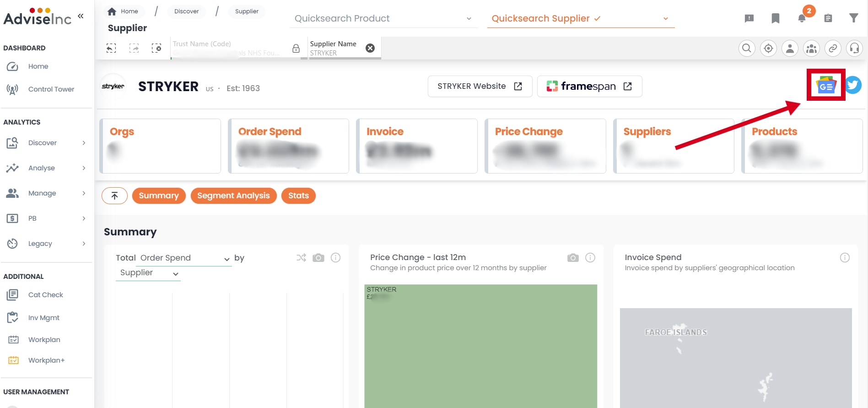
Task: Click the headset support icon
Action: click(x=854, y=48)
